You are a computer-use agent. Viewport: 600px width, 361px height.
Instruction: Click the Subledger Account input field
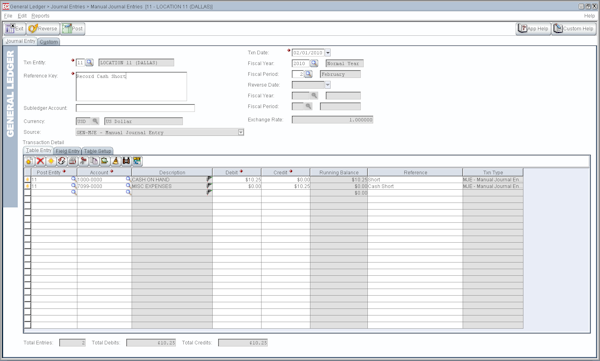135,108
